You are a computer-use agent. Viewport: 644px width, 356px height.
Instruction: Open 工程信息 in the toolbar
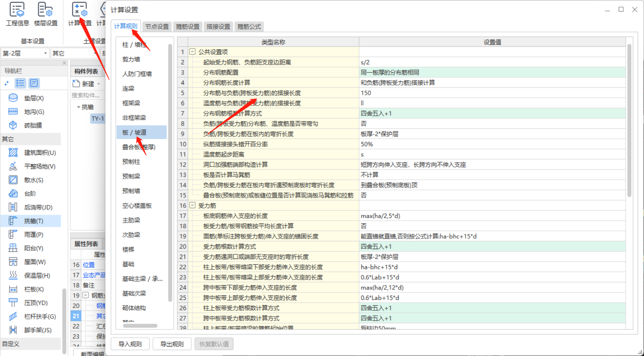point(17,14)
